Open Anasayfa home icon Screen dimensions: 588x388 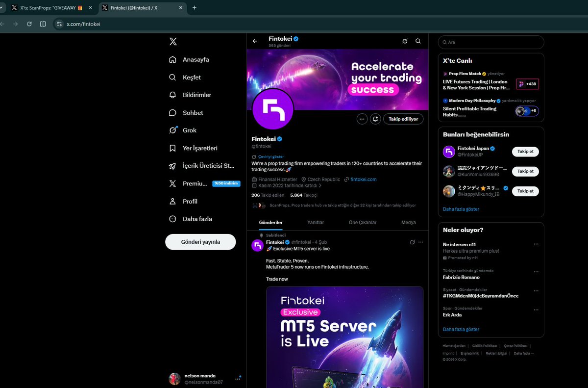coord(172,59)
